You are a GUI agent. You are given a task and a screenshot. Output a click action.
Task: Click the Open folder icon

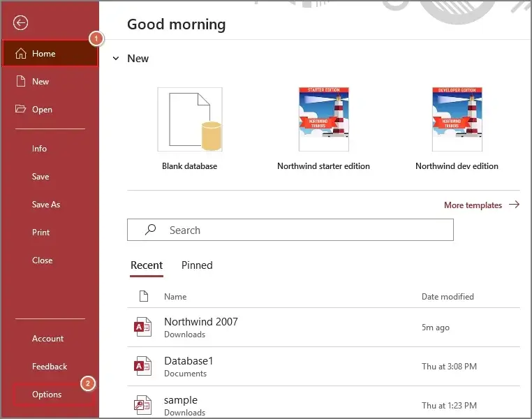coord(20,110)
